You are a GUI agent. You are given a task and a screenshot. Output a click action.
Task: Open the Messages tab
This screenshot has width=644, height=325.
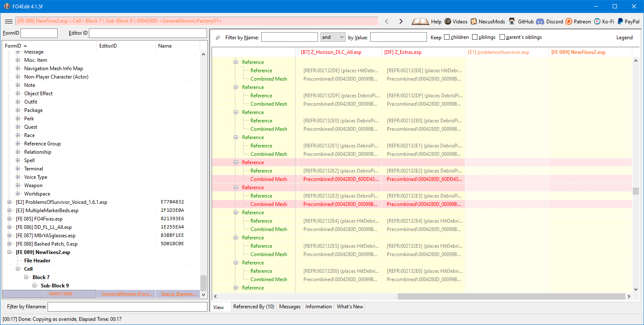290,307
